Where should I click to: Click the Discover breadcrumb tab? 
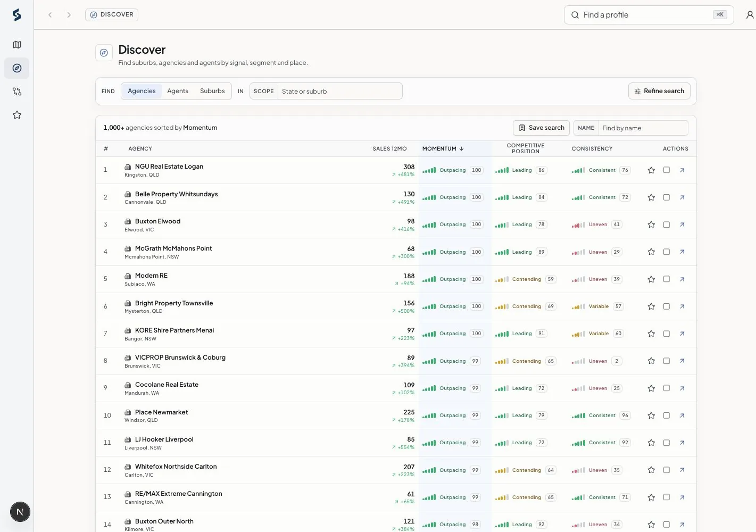(x=112, y=15)
